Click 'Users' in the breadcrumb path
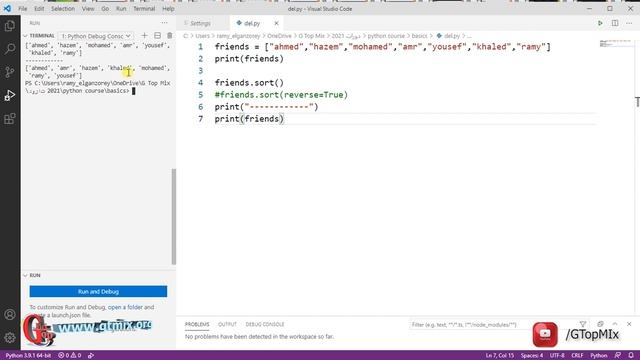This screenshot has width=640, height=360. point(202,36)
